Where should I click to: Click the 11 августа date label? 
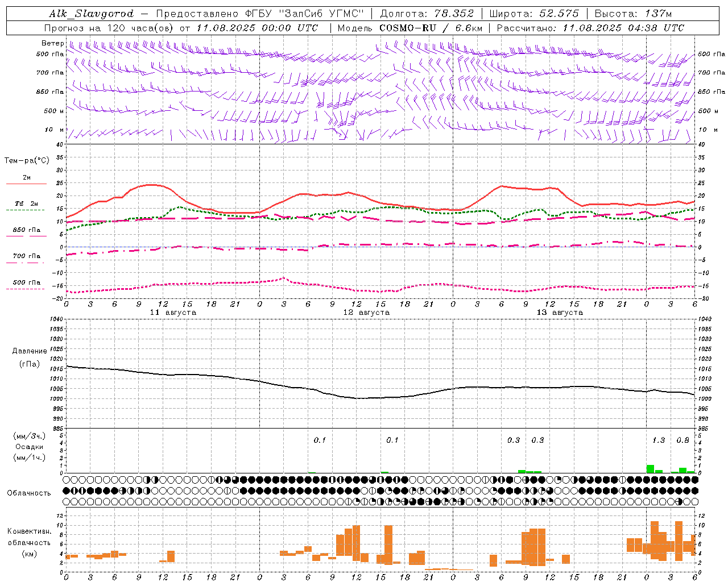(173, 313)
